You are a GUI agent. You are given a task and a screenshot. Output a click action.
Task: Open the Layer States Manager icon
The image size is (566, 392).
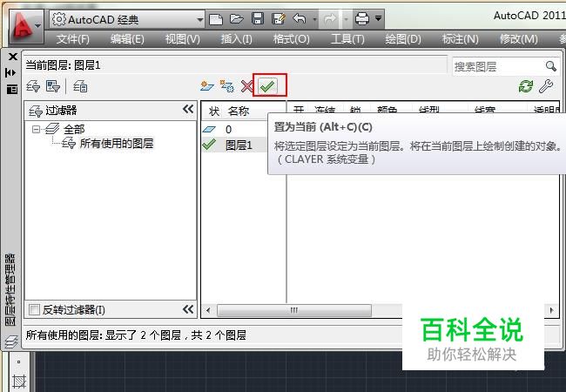click(x=80, y=86)
